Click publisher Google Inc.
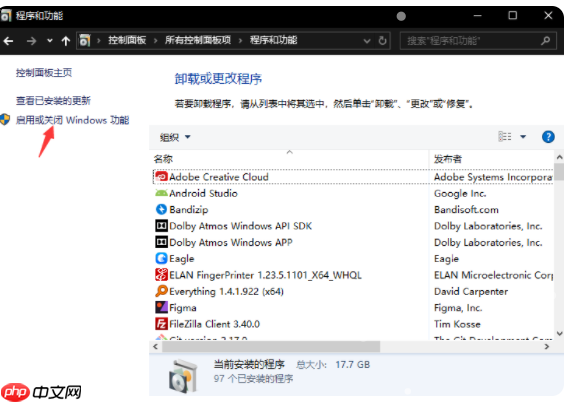This screenshot has width=576, height=402. [x=460, y=193]
